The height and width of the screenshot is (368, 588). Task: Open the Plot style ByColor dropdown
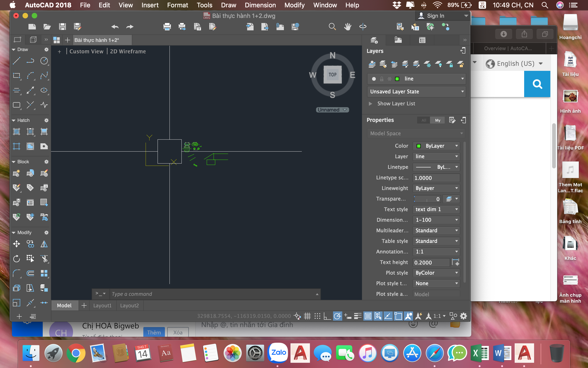[x=436, y=273]
